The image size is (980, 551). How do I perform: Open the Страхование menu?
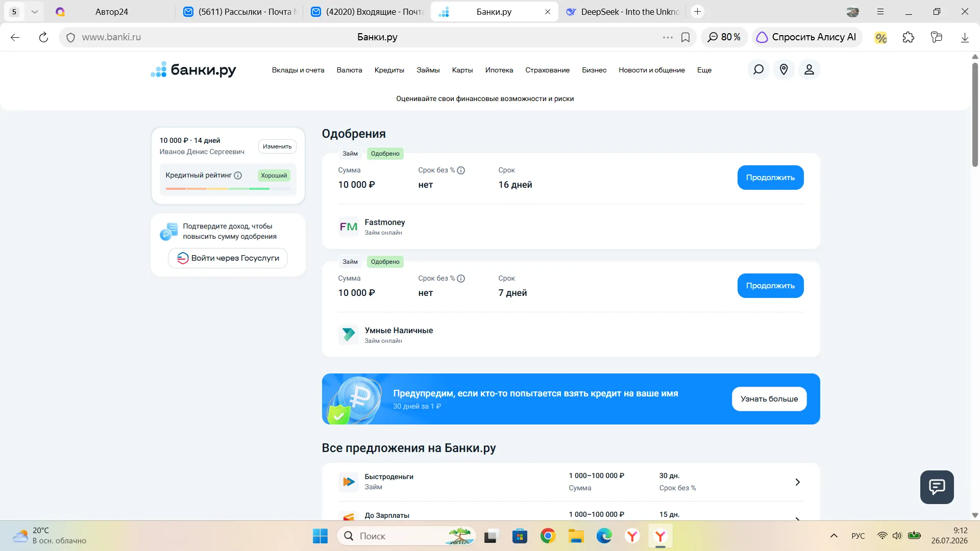click(548, 70)
